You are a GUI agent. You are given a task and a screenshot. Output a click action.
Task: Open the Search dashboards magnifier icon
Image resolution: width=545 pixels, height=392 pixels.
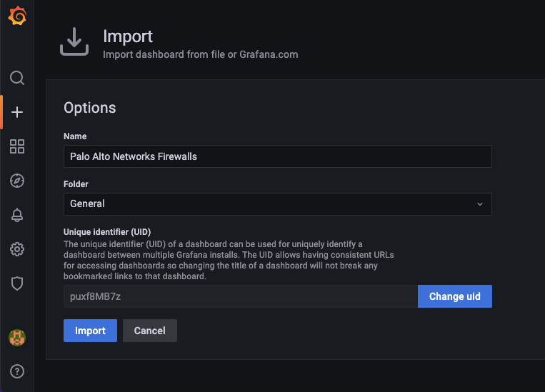[x=17, y=77]
